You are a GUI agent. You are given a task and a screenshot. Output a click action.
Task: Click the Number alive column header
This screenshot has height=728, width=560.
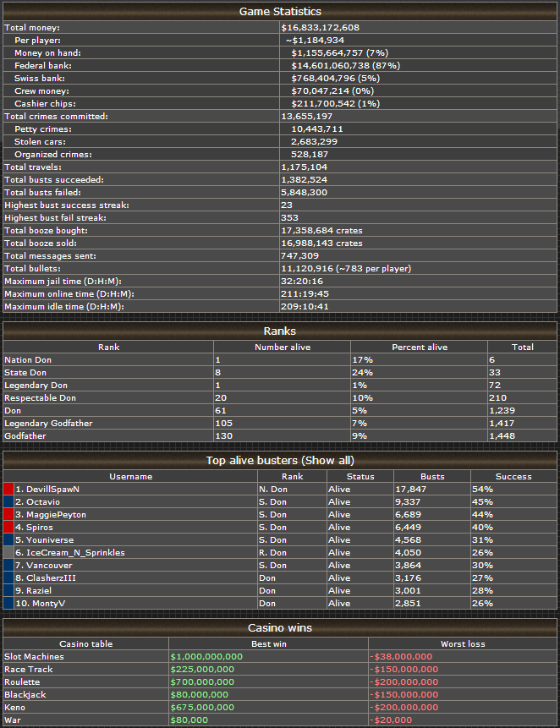pos(283,348)
